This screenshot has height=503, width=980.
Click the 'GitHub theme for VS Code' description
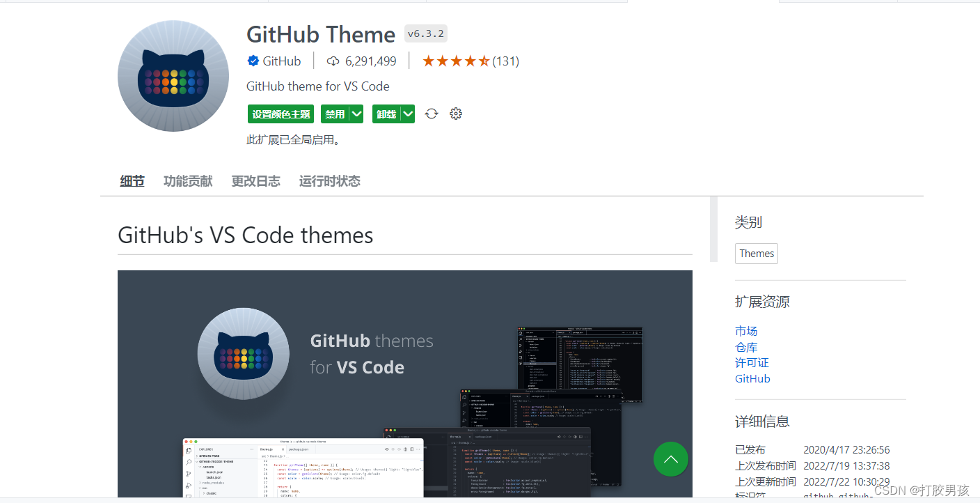point(318,86)
